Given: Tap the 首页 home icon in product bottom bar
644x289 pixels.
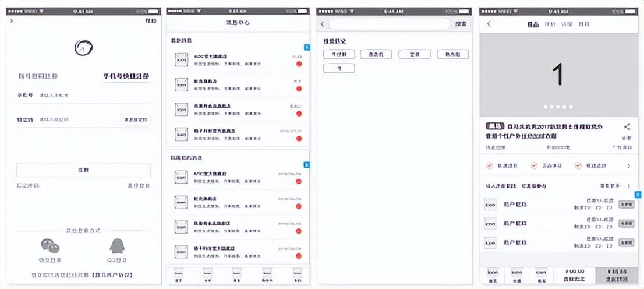Looking at the screenshot, I should (493, 272).
